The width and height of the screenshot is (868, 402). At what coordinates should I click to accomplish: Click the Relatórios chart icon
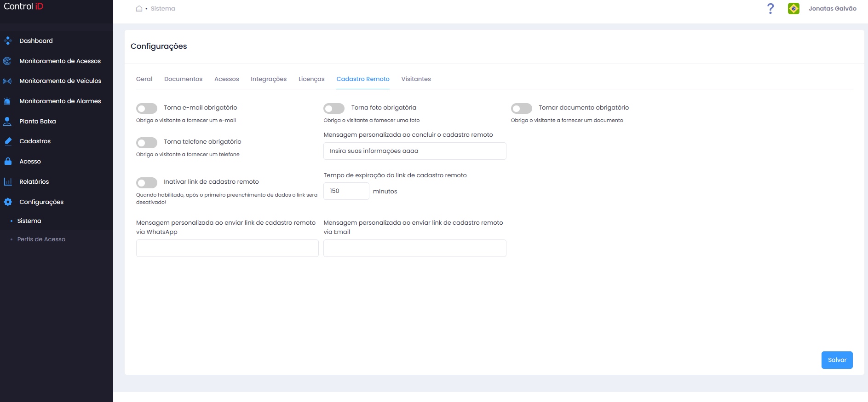pos(7,182)
